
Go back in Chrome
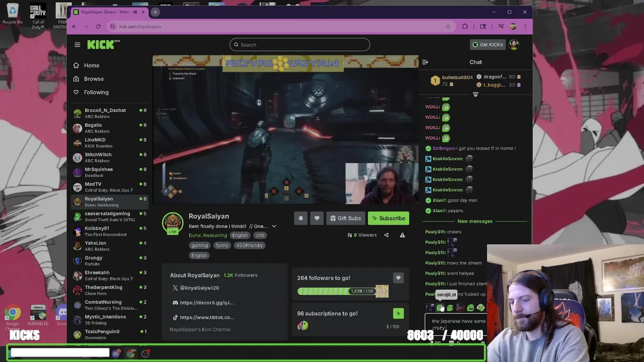click(x=74, y=27)
